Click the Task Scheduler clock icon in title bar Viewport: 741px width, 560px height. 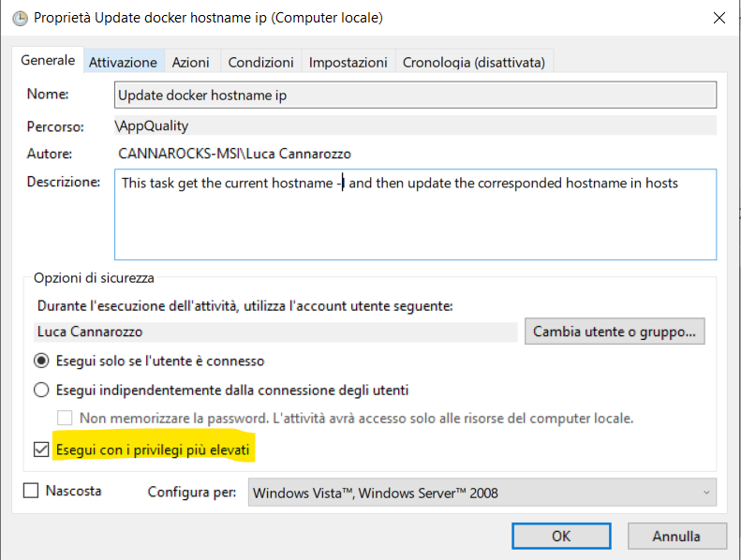(x=20, y=19)
